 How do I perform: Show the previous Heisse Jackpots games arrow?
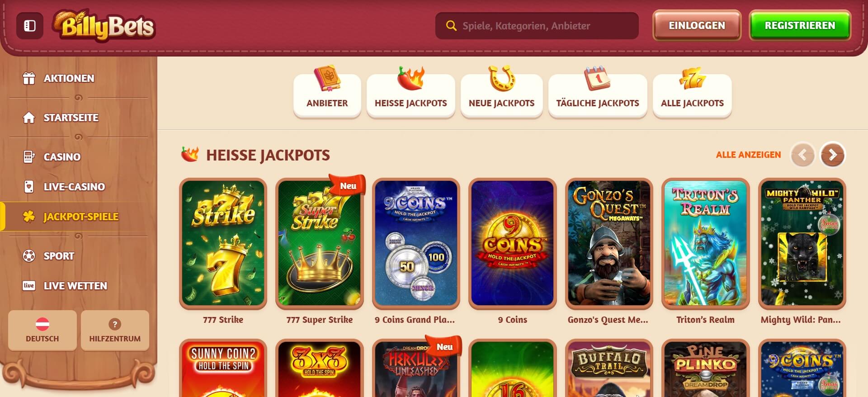(x=803, y=155)
